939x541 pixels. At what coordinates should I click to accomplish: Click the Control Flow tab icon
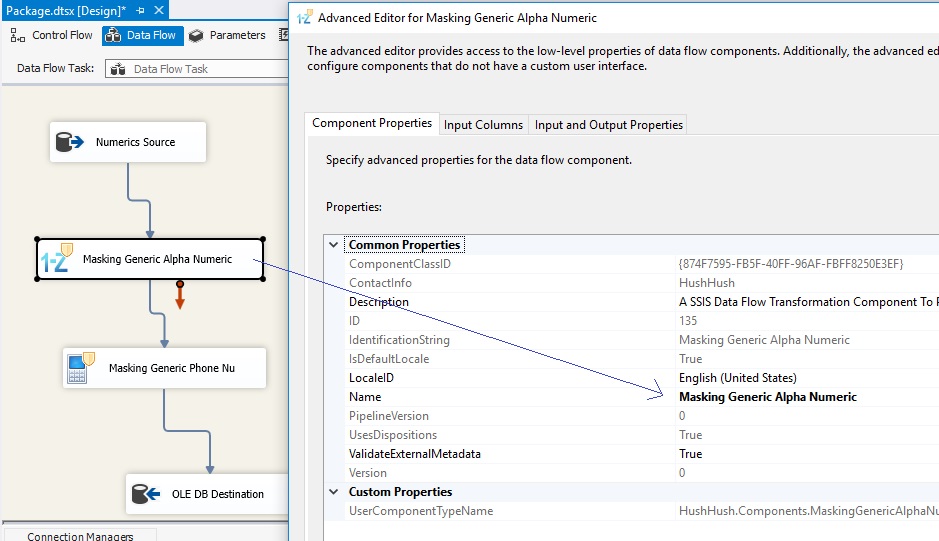click(x=18, y=35)
